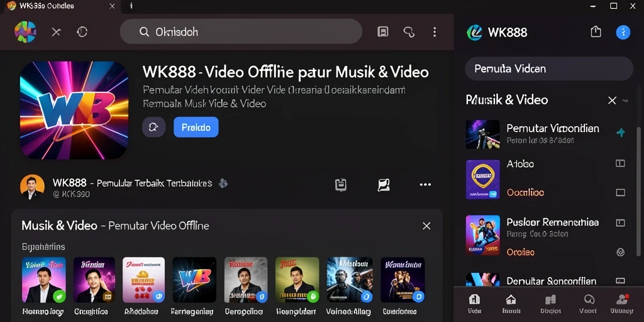
Task: Open the house-icon tab in bottom navigation
Action: pos(511,304)
